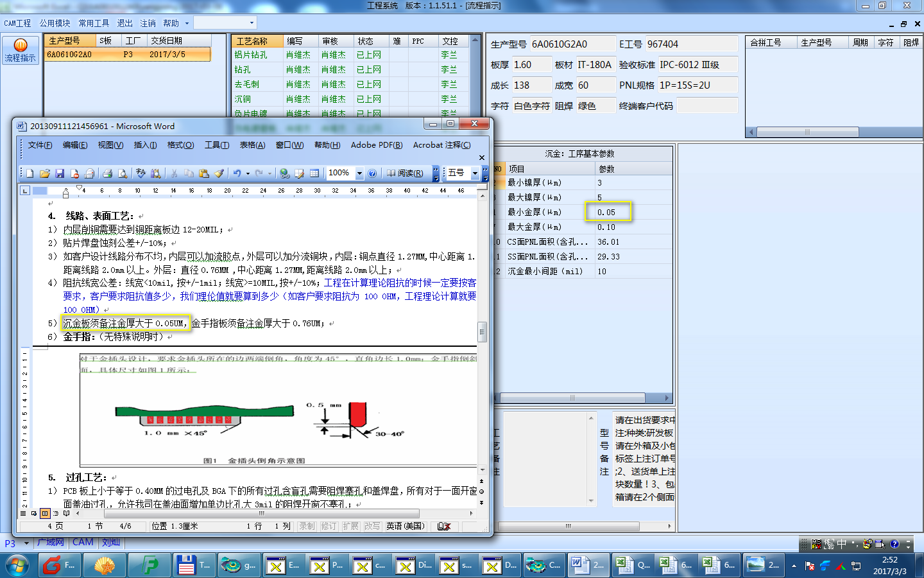Click the Copy icon in Word
Screen dimensions: 924x578
189,173
